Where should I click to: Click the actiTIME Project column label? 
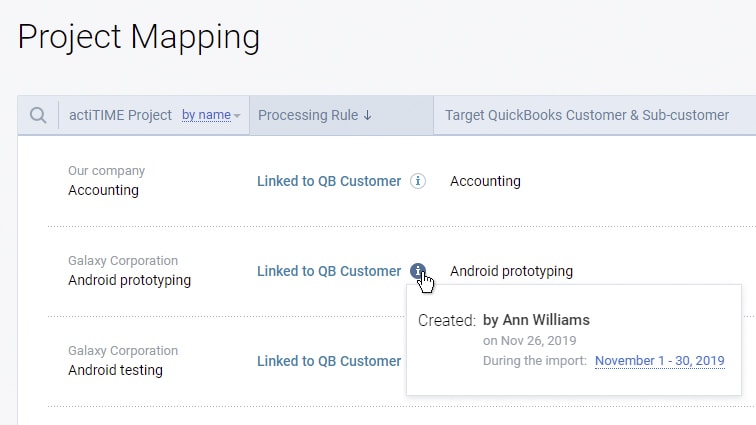click(x=120, y=115)
